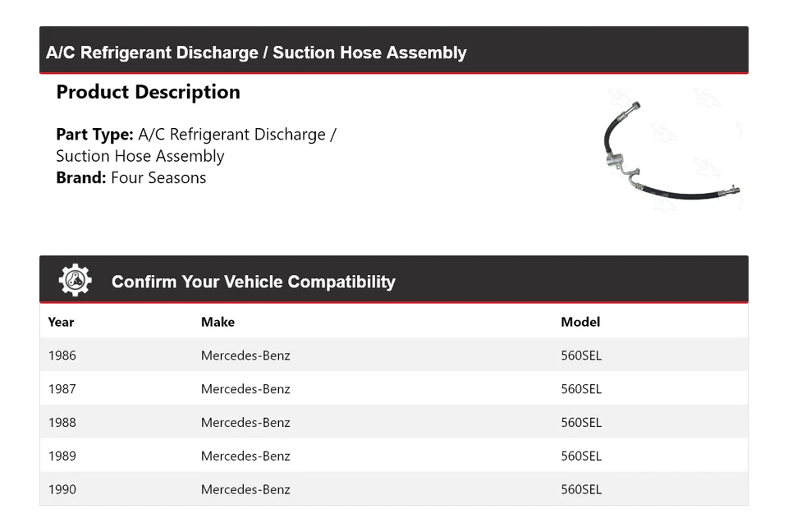Click the A/C Refrigerant Discharge header title
This screenshot has width=788, height=532.
tap(256, 53)
